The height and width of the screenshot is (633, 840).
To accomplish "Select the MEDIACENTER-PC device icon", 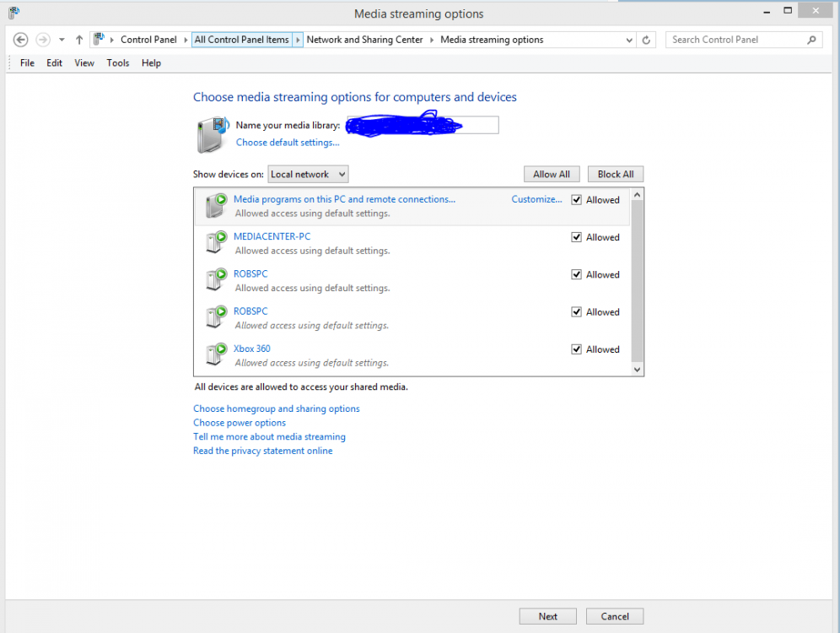I will [x=215, y=242].
